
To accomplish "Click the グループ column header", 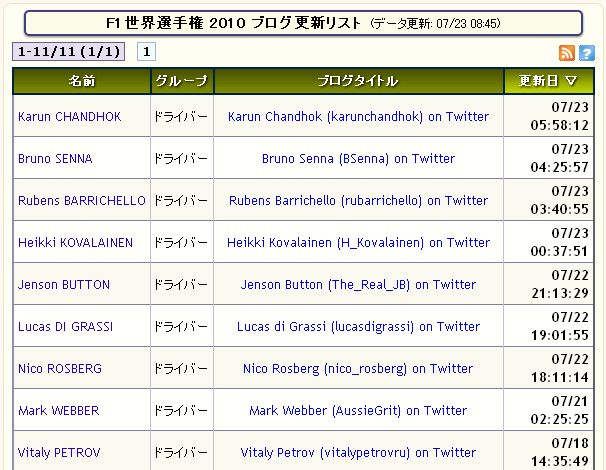I will click(x=181, y=81).
